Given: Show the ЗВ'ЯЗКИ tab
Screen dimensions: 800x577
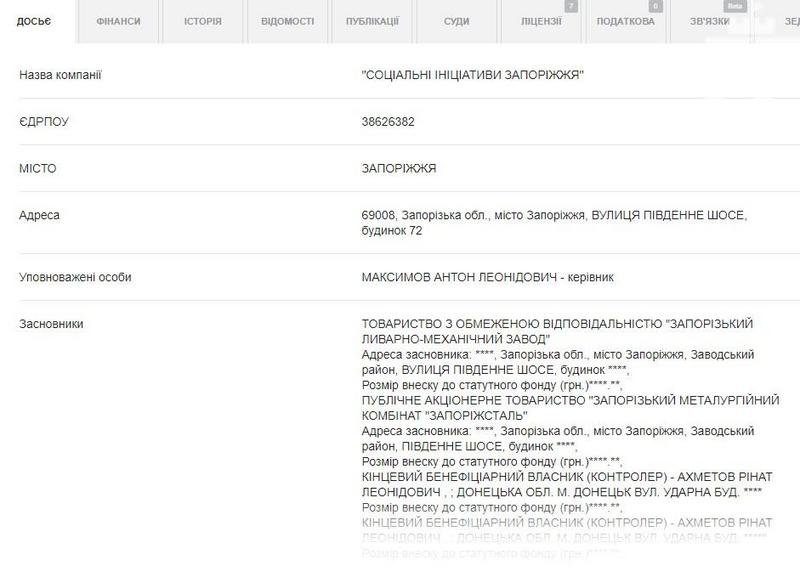Looking at the screenshot, I should pyautogui.click(x=710, y=21).
